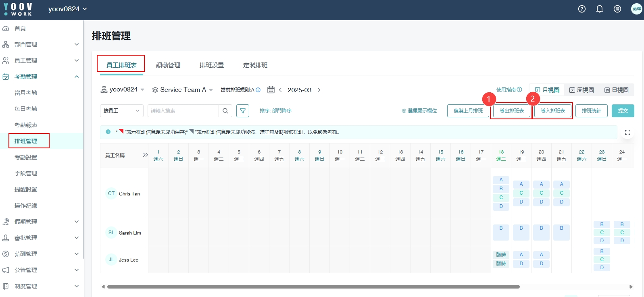Click the 提交 submit button
The image size is (644, 297).
[623, 111]
